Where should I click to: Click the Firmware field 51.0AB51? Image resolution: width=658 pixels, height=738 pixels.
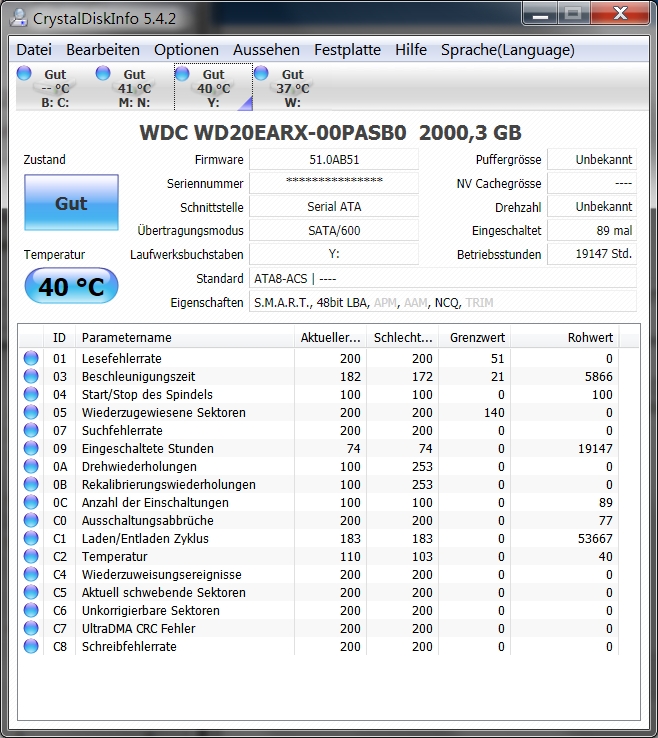coord(334,159)
